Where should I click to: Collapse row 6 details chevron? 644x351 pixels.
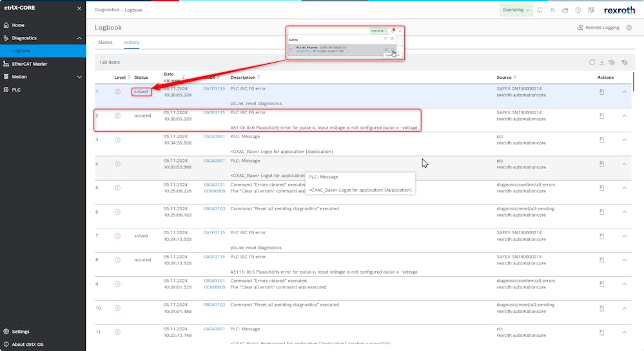point(624,212)
